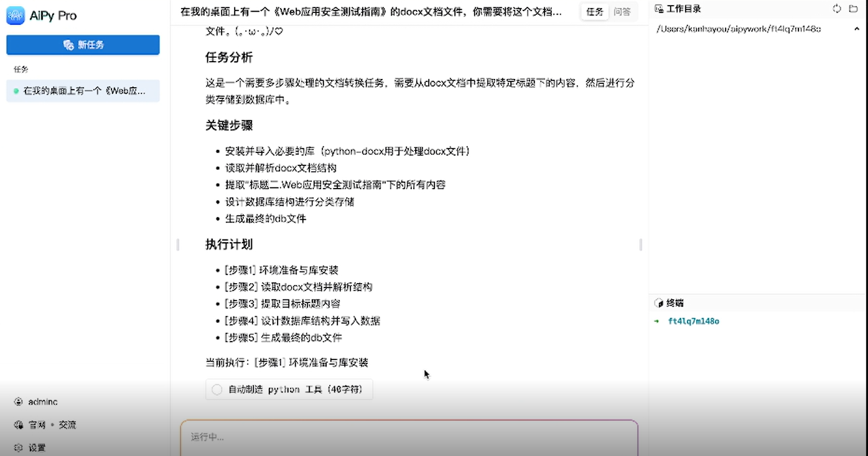Click the AiPy Pro logo icon

click(x=16, y=15)
